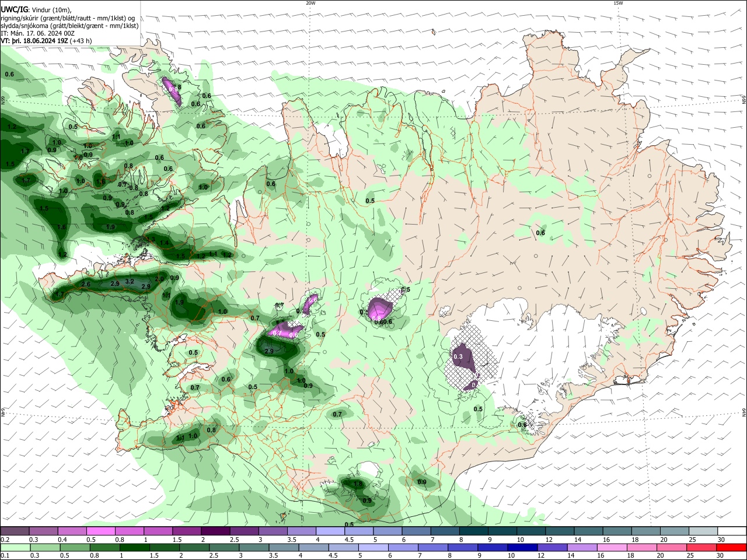
Task: Select the light pink rain swatch labelled 16
Action: pyautogui.click(x=612, y=547)
